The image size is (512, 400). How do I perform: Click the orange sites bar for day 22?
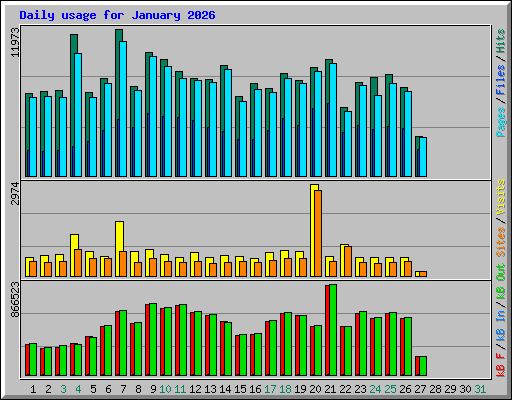coord(348,261)
